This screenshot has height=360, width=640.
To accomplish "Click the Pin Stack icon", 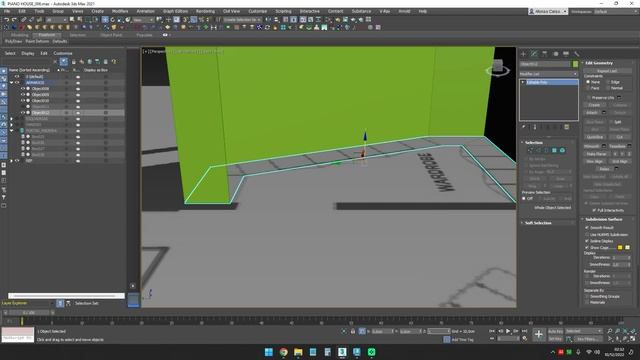I will (x=524, y=127).
